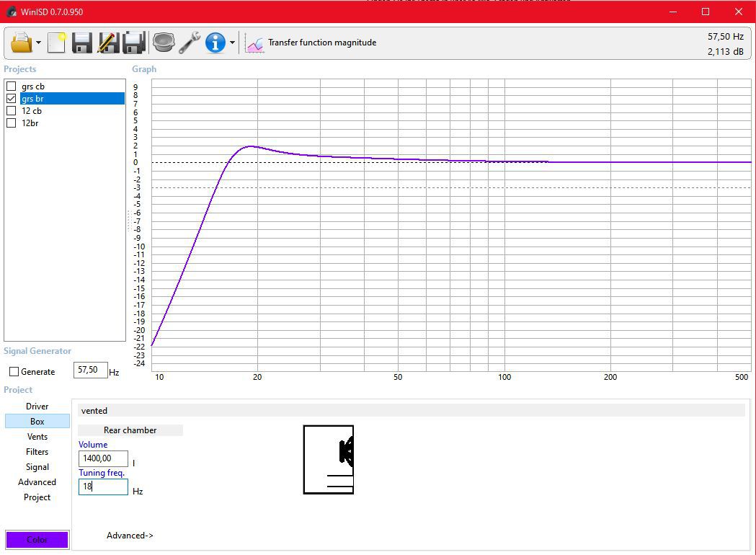756x555 pixels.
Task: Save project using the floppy disk icon
Action: pyautogui.click(x=82, y=43)
